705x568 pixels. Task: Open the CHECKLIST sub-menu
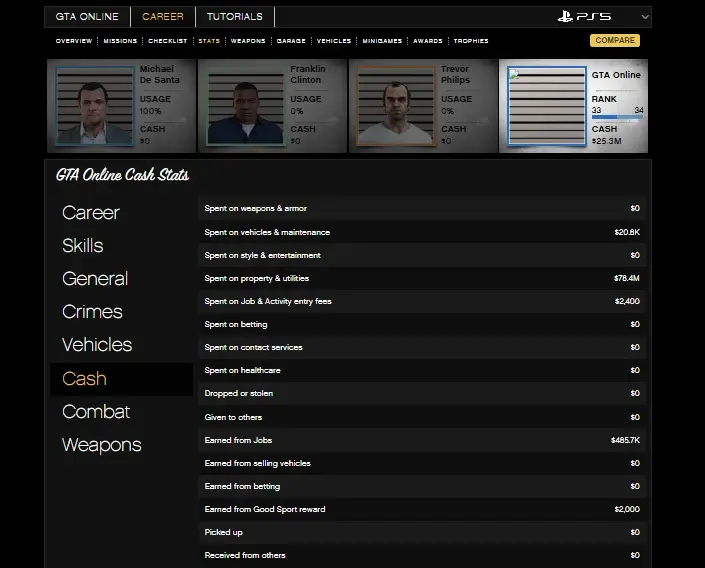coord(168,41)
